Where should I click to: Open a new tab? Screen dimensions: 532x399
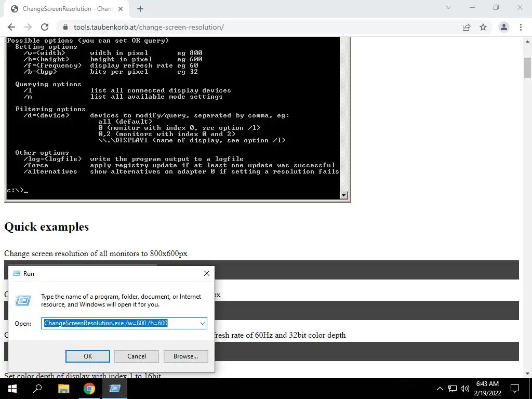coord(140,9)
